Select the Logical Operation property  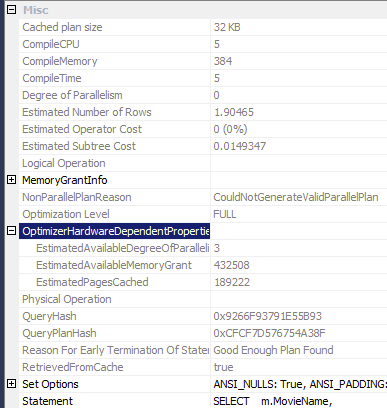(64, 163)
